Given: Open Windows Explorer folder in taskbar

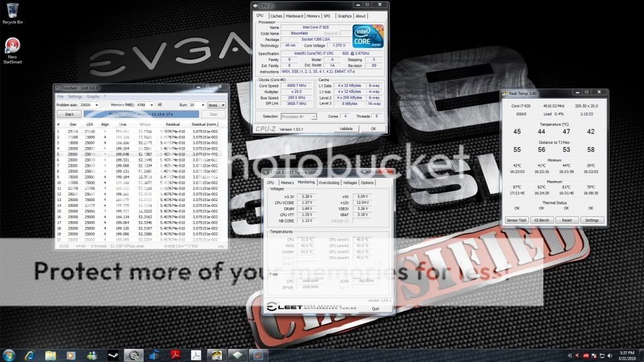Looking at the screenshot, I should click(x=50, y=355).
